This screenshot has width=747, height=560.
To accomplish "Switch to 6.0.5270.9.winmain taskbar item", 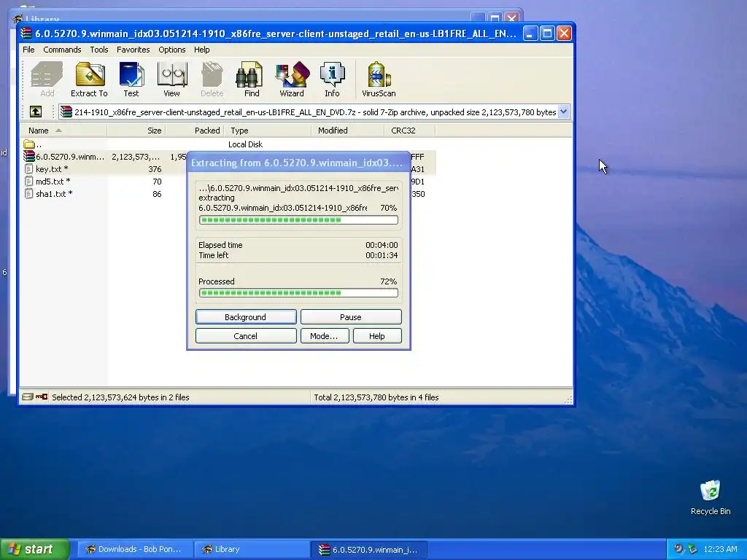I will click(369, 550).
